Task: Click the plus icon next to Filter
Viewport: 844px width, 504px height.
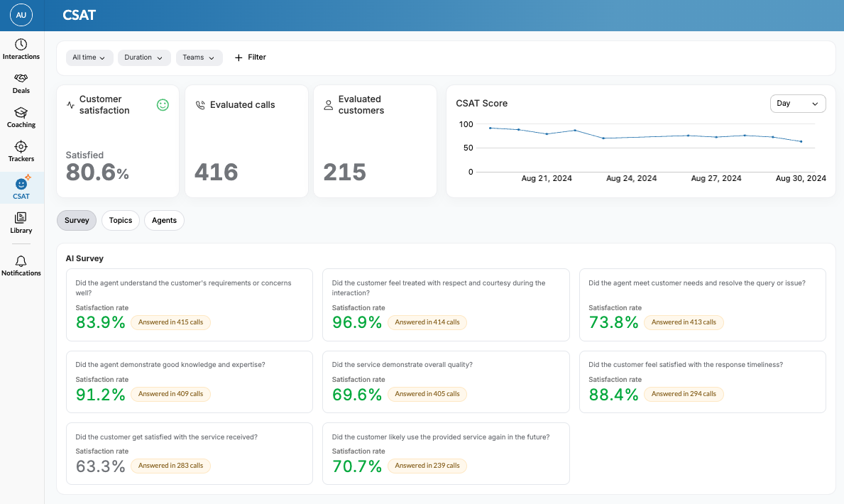Action: (x=239, y=57)
